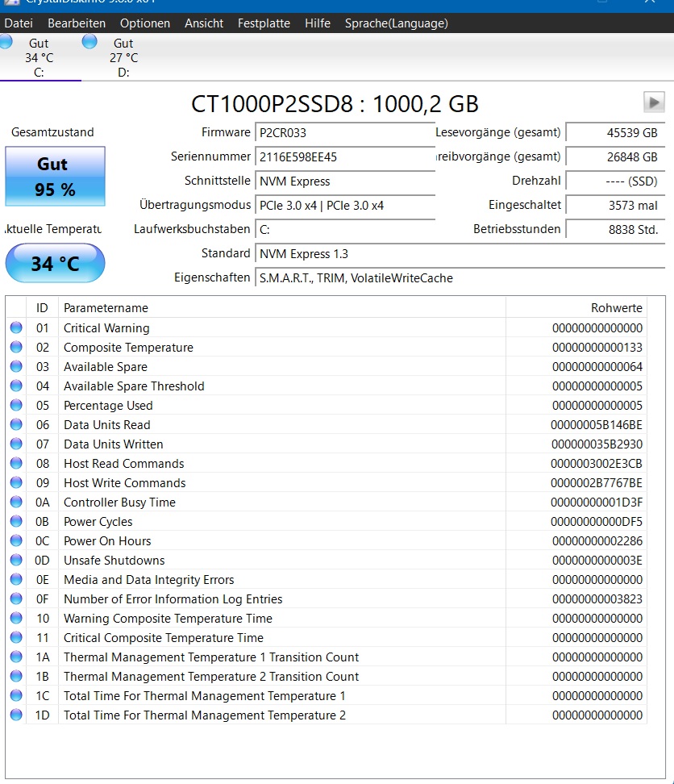Click raw value 00000000003823

(x=597, y=599)
